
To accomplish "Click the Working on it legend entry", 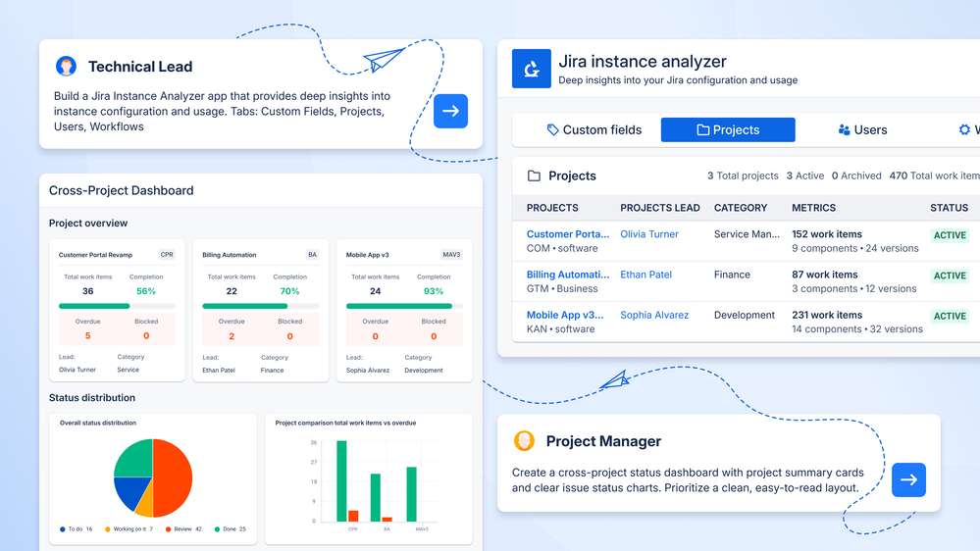I will click(129, 529).
